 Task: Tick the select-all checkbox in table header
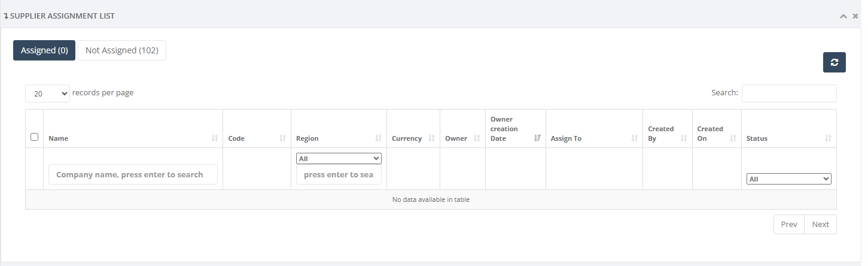[x=34, y=137]
